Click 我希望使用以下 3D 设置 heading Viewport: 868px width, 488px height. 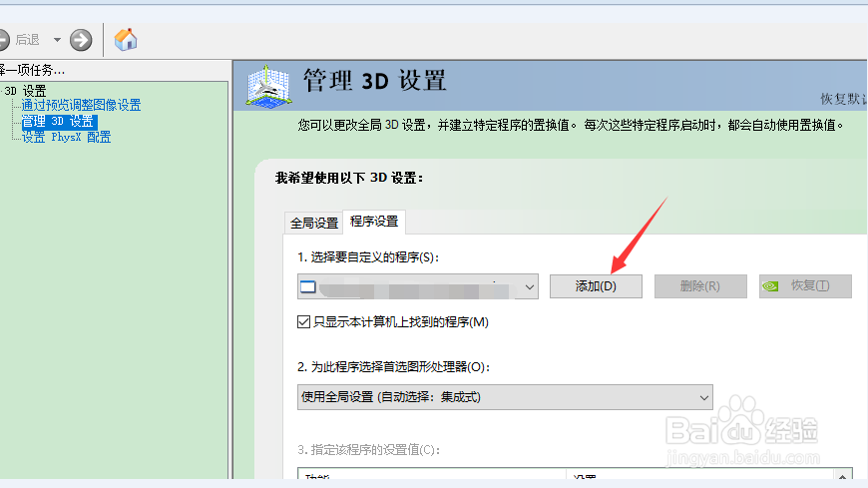pos(349,178)
